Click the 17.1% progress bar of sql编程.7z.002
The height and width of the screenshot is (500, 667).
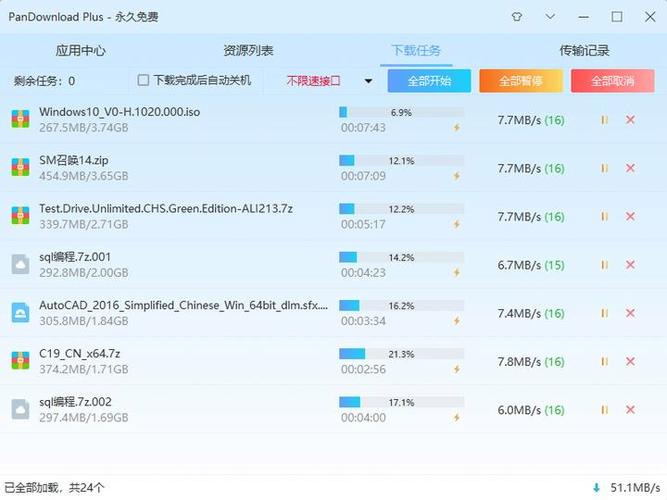[402, 402]
